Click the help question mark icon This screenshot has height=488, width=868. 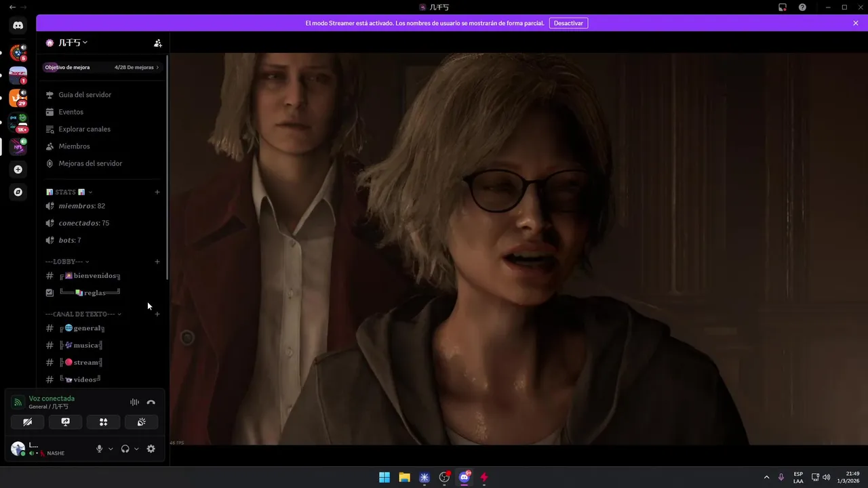click(x=802, y=7)
